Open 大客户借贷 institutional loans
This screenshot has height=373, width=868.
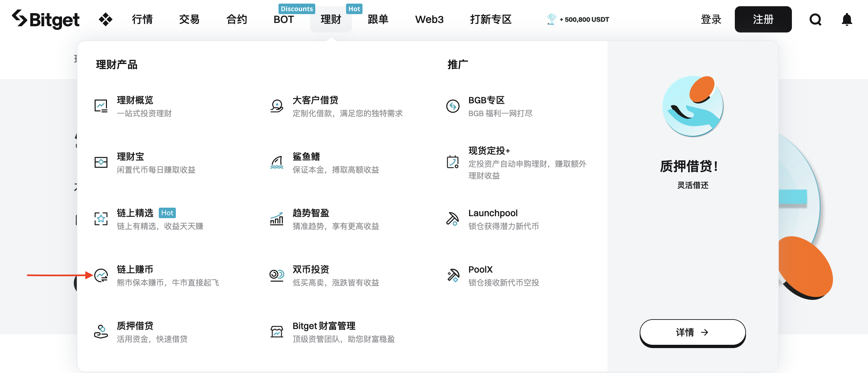pyautogui.click(x=337, y=106)
